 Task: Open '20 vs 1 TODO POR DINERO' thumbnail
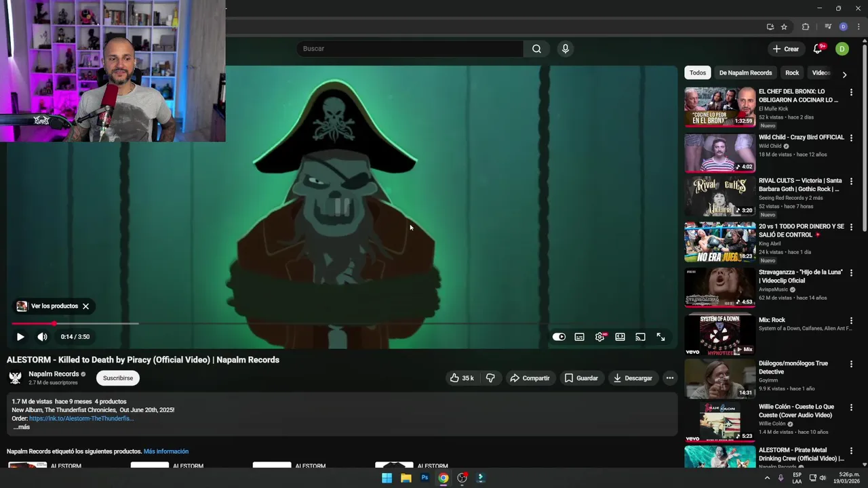719,242
